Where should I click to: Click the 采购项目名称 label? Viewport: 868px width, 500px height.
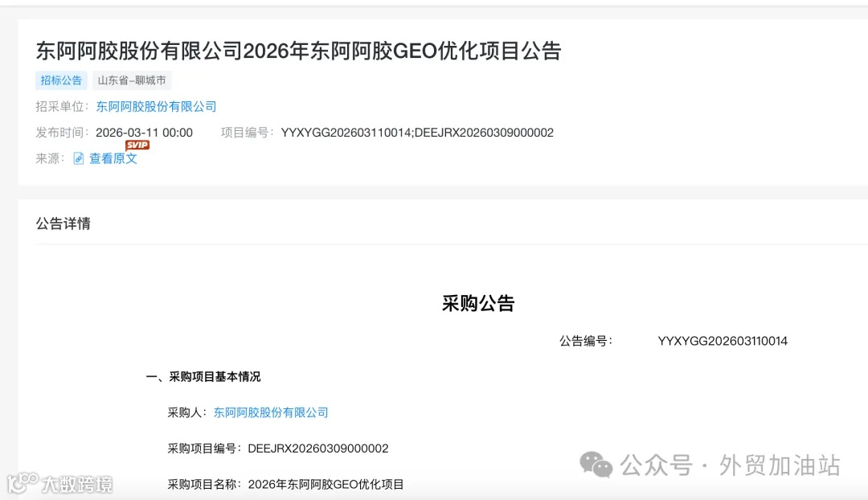[204, 485]
